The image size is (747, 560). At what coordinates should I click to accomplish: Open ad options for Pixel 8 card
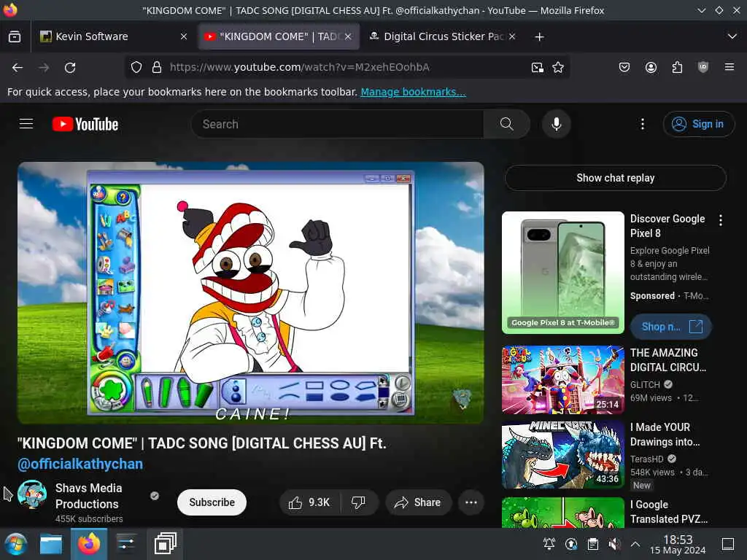tap(720, 220)
